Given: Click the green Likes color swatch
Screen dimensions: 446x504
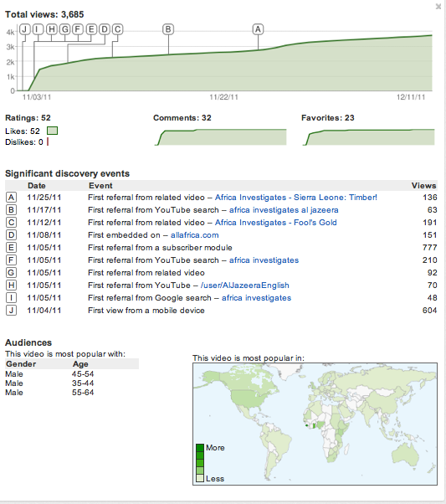Looking at the screenshot, I should 53,131.
